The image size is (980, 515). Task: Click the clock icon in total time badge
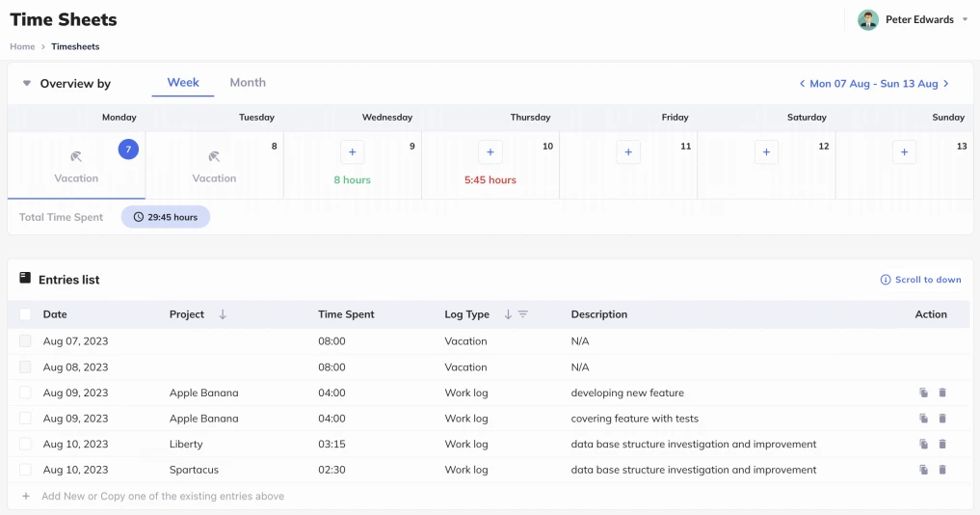[139, 217]
